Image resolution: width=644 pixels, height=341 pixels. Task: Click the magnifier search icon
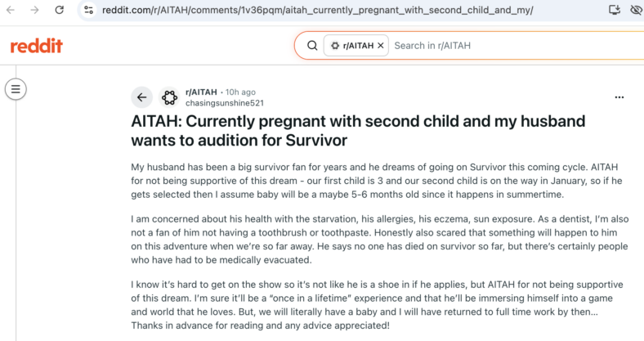(x=312, y=46)
